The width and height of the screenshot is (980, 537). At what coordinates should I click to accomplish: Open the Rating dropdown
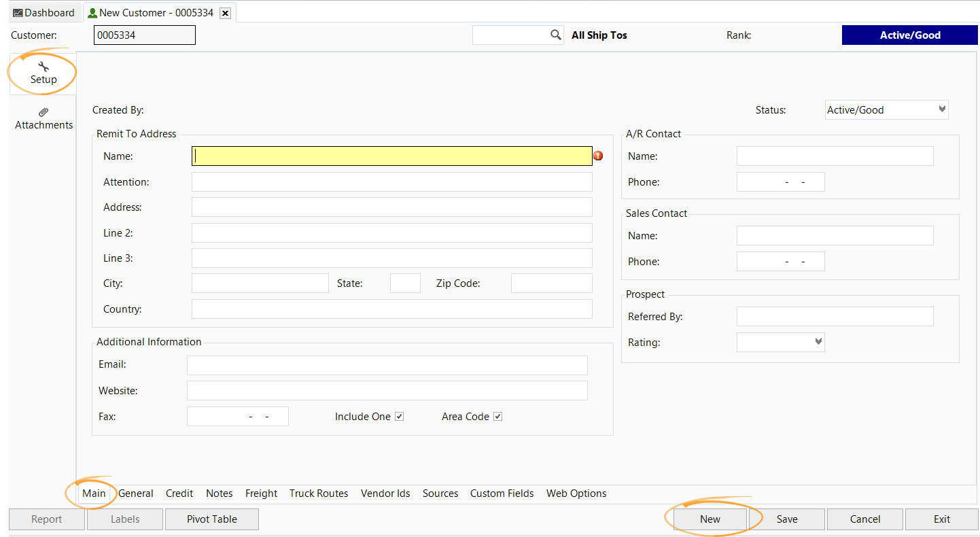coord(818,342)
